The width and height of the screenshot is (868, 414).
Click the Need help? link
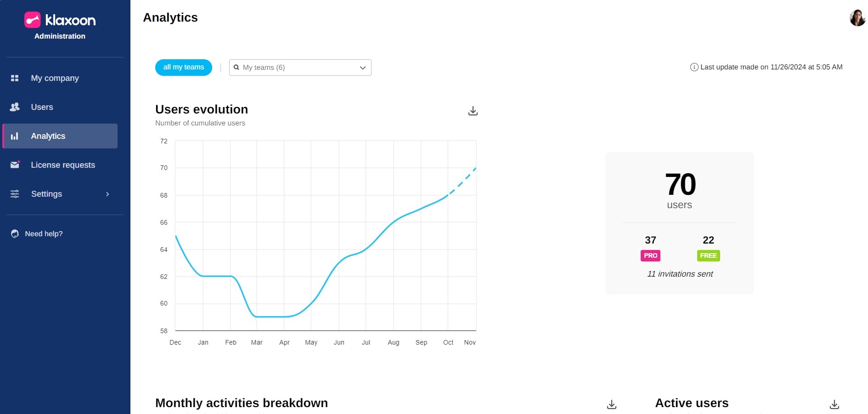(44, 234)
